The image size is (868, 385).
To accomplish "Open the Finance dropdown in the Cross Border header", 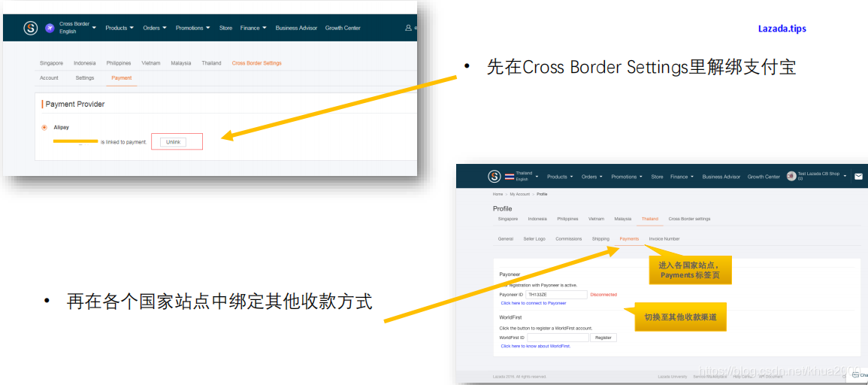I will (253, 28).
